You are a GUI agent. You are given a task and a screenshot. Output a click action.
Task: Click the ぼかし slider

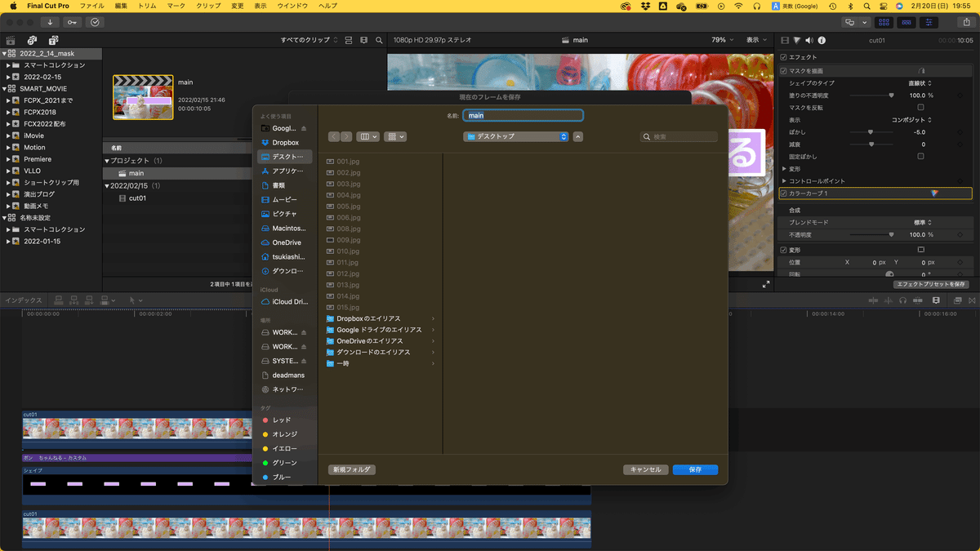(x=871, y=131)
